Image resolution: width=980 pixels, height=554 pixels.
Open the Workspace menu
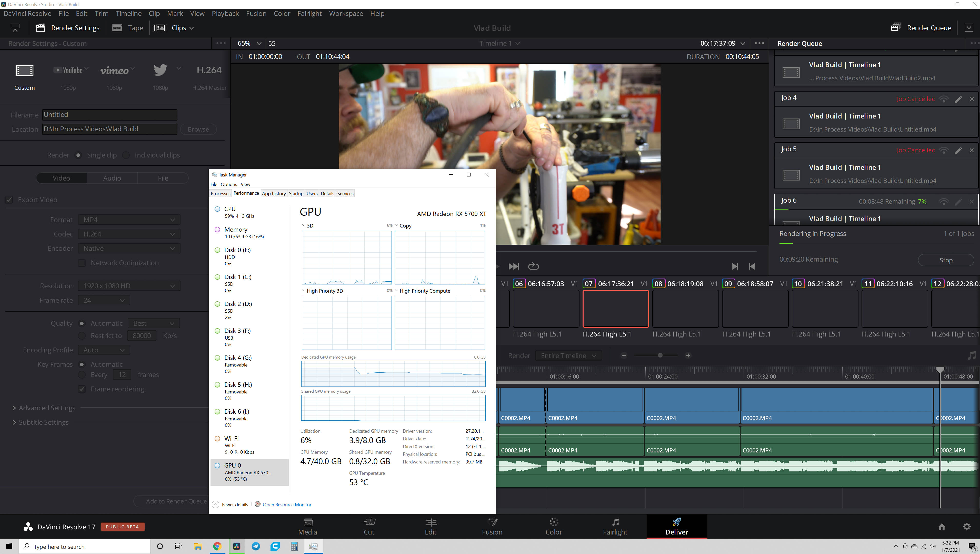click(346, 13)
